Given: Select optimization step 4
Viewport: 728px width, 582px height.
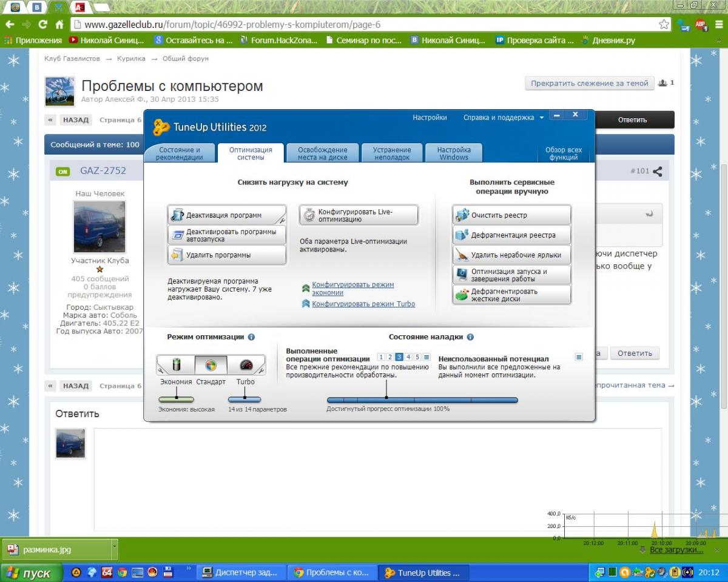Looking at the screenshot, I should [408, 357].
